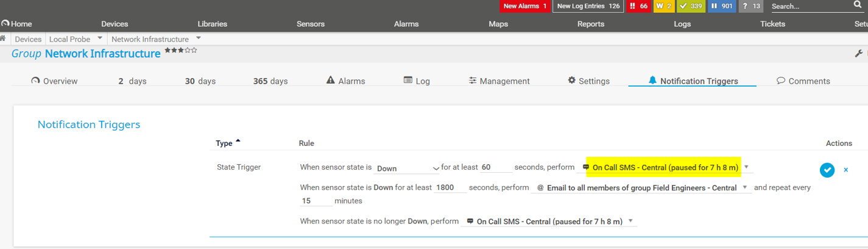Expand highlighted On Call SMS notification dropdown

point(747,167)
